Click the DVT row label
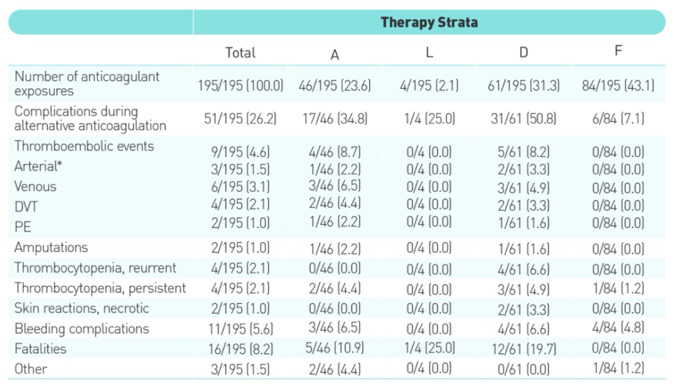 (x=26, y=207)
